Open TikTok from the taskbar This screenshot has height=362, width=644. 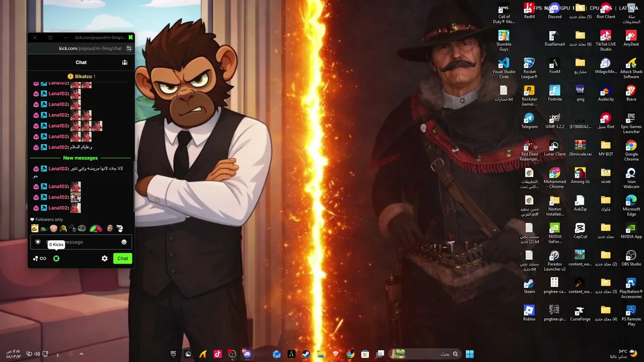click(217, 354)
